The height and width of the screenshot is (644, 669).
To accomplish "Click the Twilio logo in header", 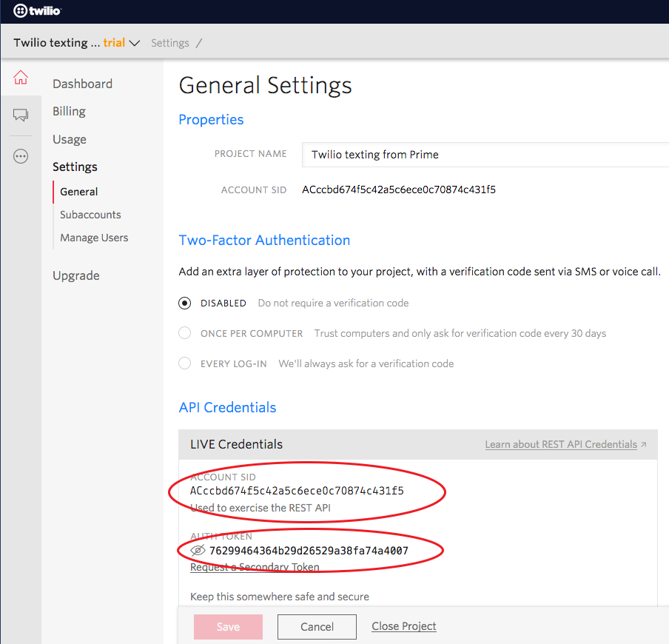I will point(37,11).
